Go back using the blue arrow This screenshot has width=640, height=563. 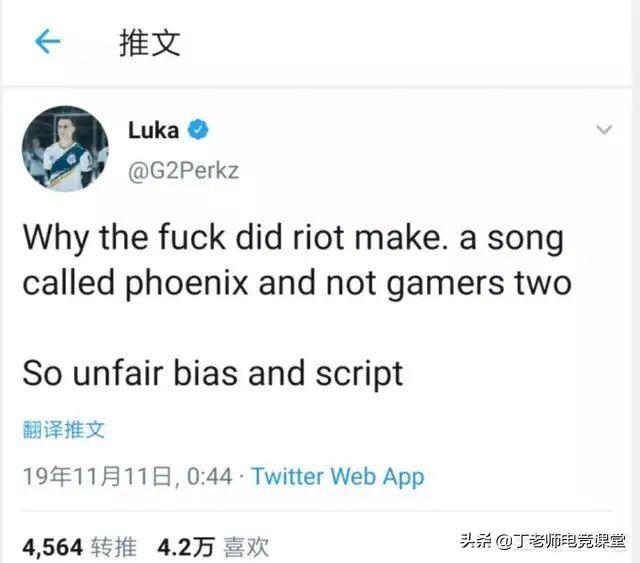tap(48, 42)
